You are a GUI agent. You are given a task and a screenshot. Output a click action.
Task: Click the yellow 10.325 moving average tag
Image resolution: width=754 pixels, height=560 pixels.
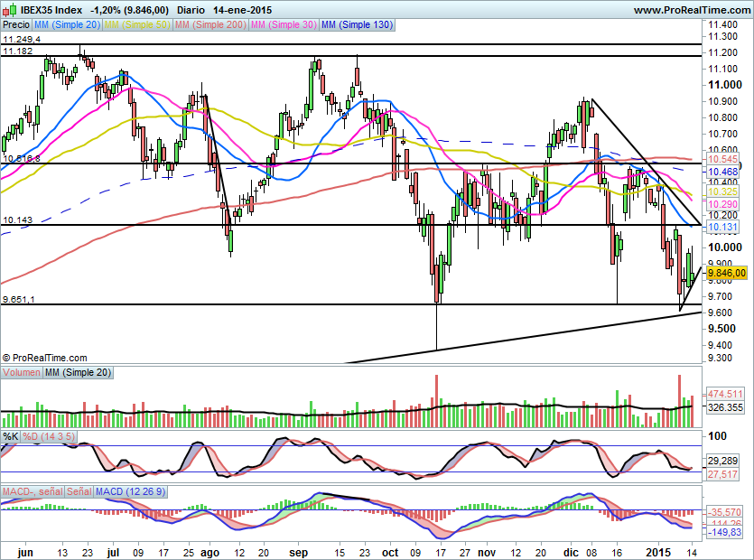[722, 192]
